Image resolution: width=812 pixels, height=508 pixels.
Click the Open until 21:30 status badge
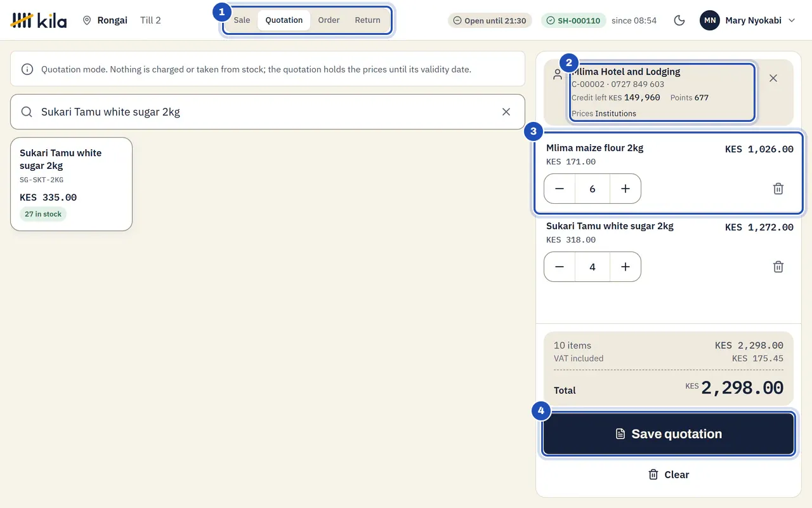(x=490, y=20)
